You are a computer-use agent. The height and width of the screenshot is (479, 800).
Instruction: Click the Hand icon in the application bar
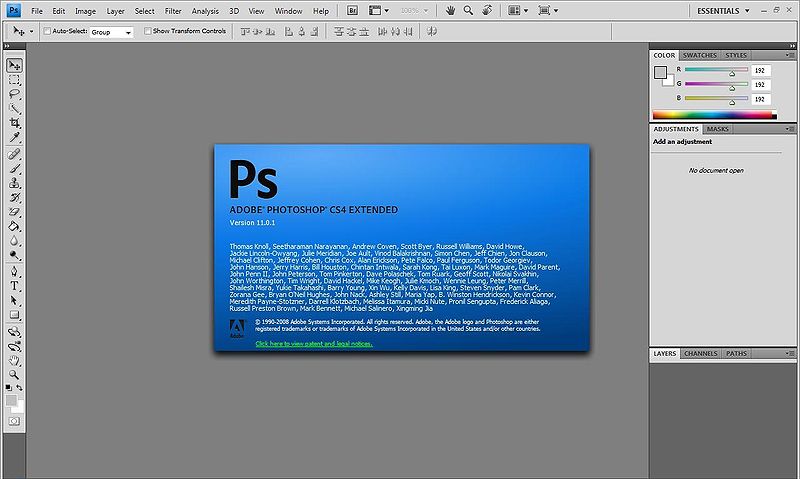(x=450, y=10)
